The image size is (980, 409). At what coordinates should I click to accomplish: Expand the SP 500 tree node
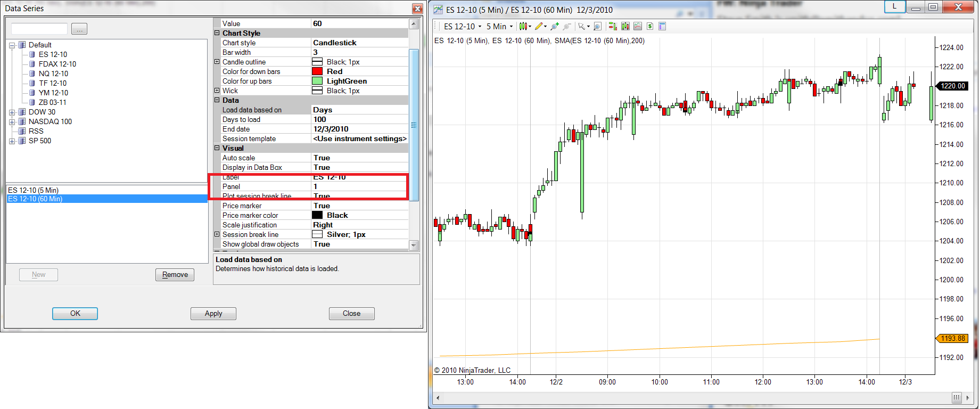coord(12,141)
